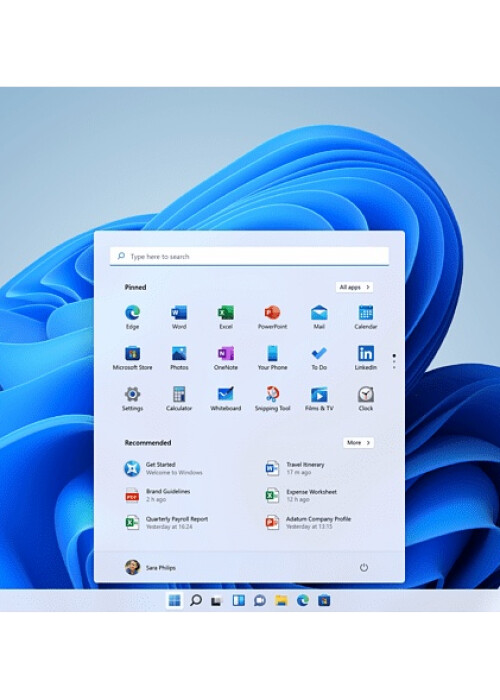This screenshot has height=700, width=500.
Task: Open the Widgets taskbar icon
Action: (x=238, y=600)
